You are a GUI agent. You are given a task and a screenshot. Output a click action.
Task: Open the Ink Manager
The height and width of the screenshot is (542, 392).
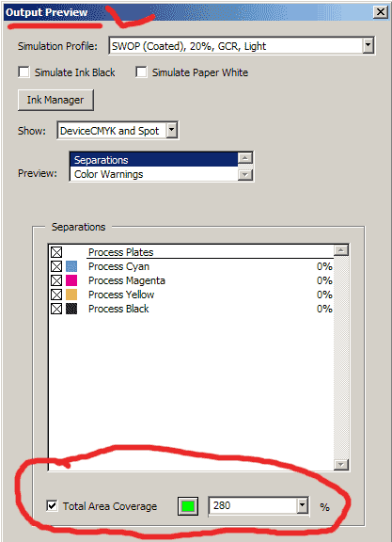(x=55, y=100)
